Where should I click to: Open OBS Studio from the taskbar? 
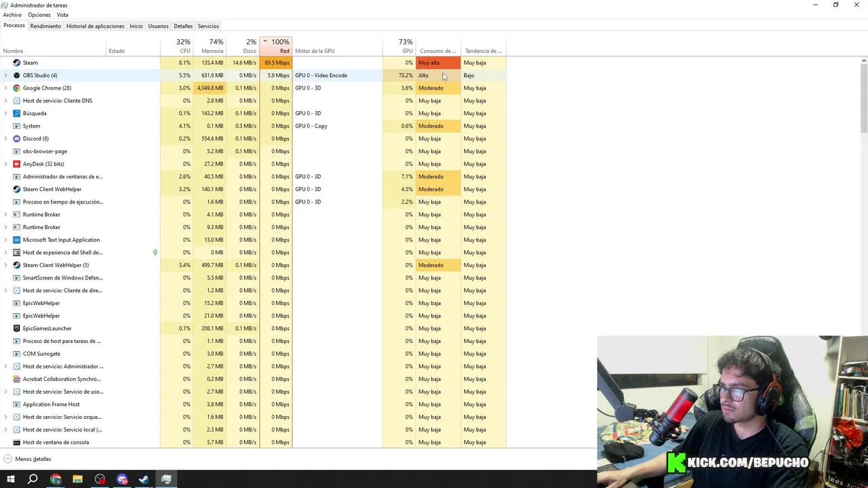tap(100, 479)
